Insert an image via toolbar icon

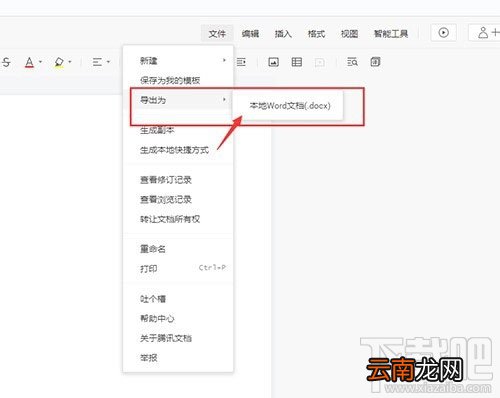click(273, 62)
